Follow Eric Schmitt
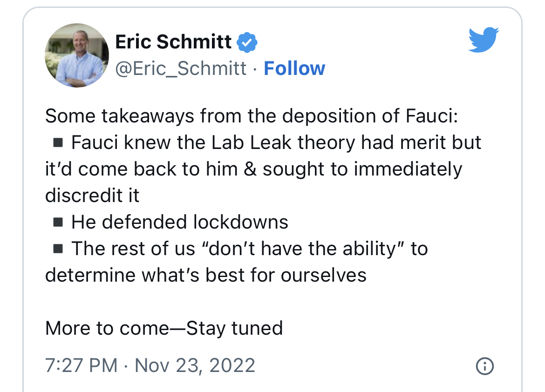Screen dimensions: 545x392 (x=294, y=68)
